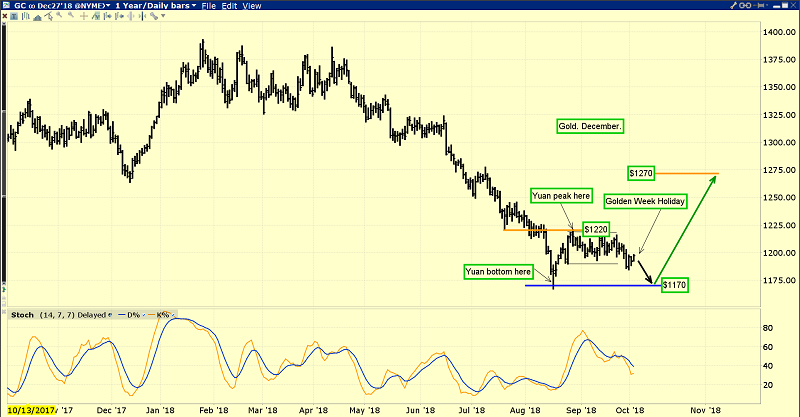The height and width of the screenshot is (417, 800).
Task: Click the chain link windows icon
Action: (745, 5)
